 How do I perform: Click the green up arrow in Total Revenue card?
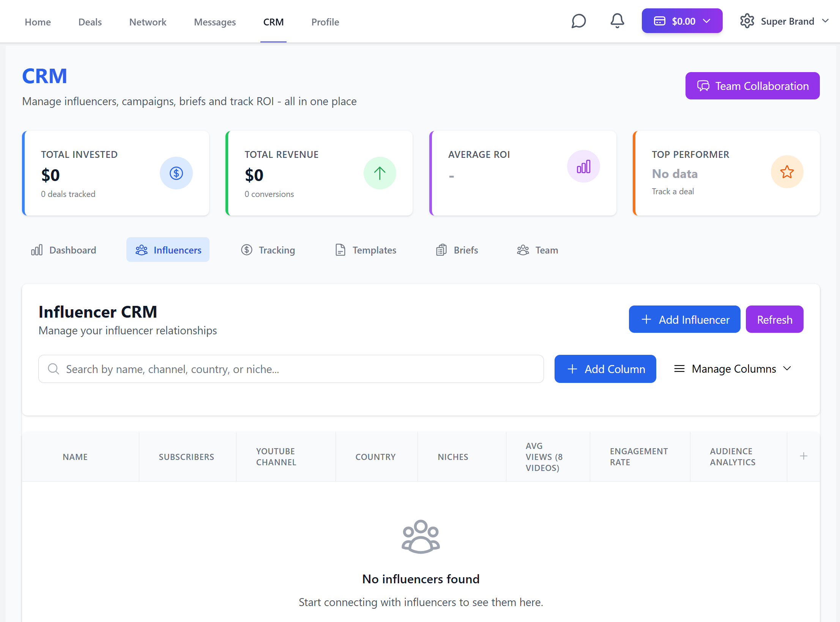(380, 173)
